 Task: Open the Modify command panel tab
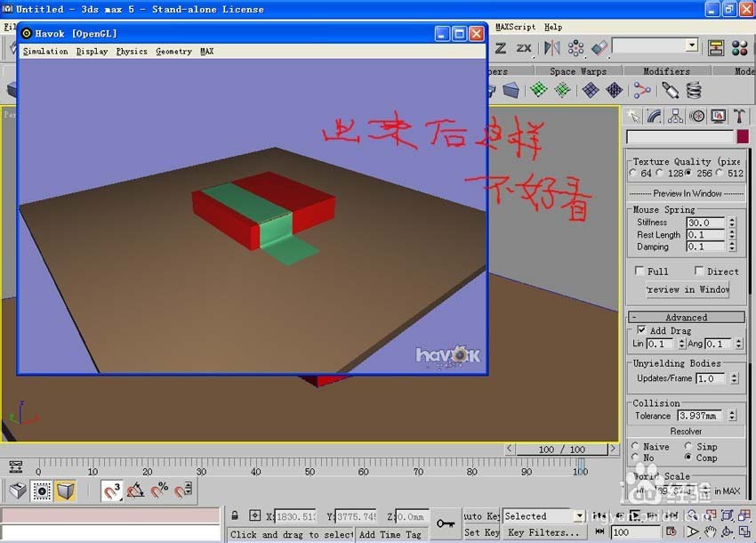tap(655, 117)
